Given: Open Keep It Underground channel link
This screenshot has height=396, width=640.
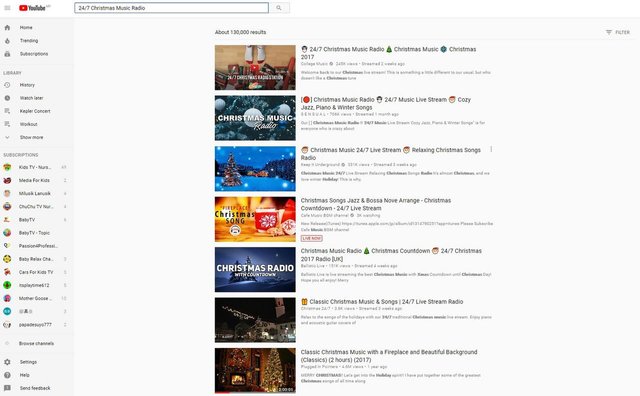Looking at the screenshot, I should [x=320, y=165].
